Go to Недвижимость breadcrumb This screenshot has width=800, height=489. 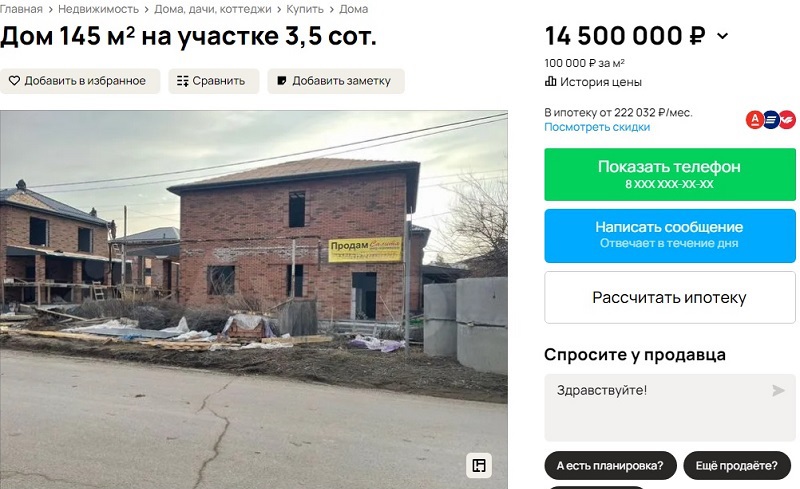(x=98, y=9)
